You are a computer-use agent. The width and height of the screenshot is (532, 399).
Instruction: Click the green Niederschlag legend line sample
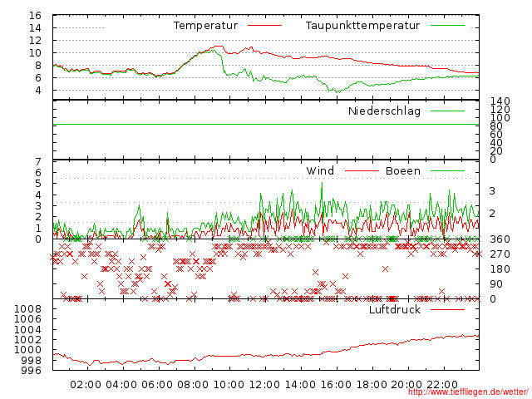[447, 111]
